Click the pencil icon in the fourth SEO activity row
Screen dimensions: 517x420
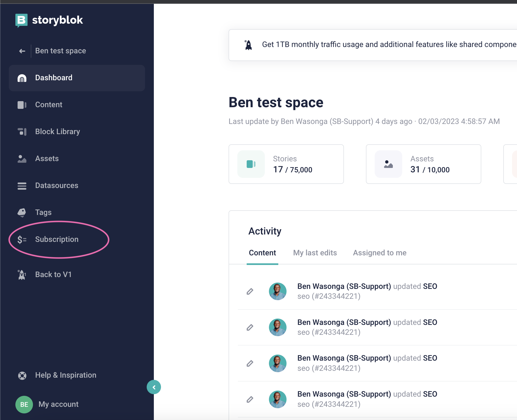[x=250, y=399]
